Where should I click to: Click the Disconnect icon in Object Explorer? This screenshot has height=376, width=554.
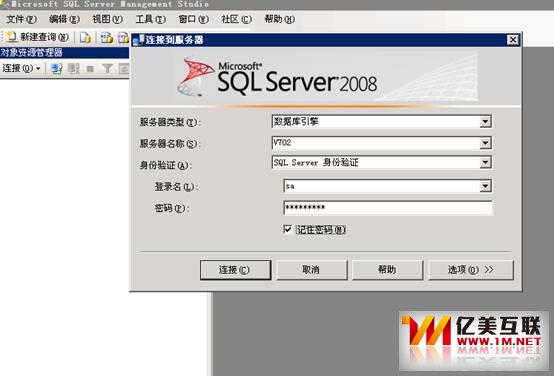click(x=73, y=68)
